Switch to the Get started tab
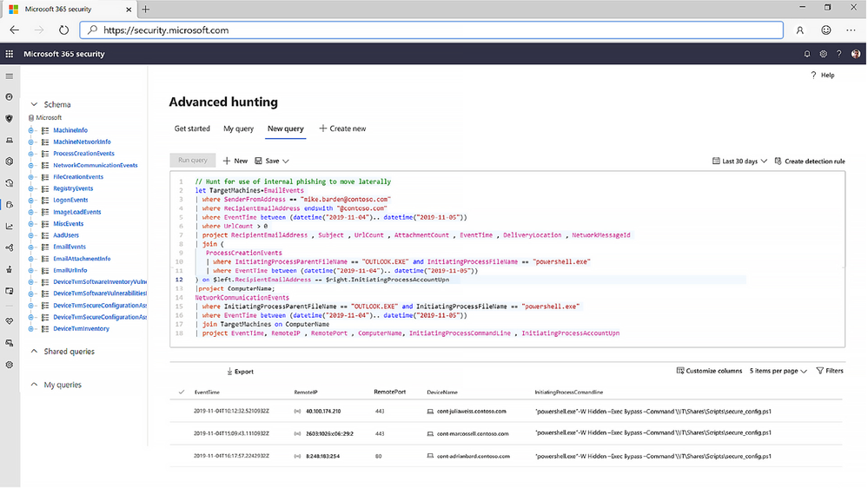This screenshot has height=488, width=868. pyautogui.click(x=192, y=129)
